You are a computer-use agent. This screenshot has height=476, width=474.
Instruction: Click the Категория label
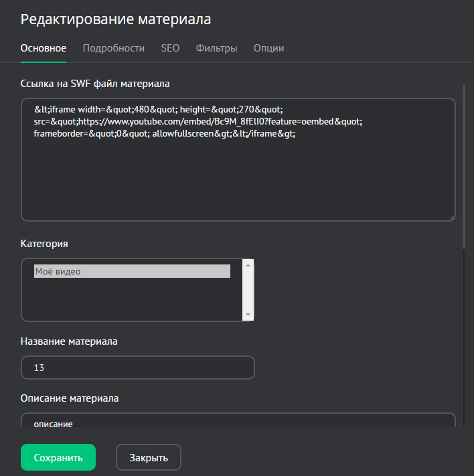tap(44, 243)
